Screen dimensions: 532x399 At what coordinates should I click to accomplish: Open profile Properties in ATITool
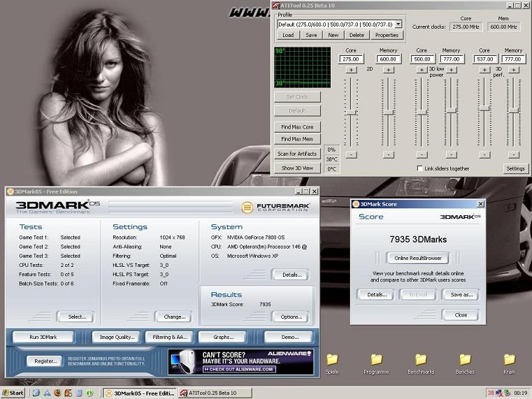pyautogui.click(x=387, y=35)
